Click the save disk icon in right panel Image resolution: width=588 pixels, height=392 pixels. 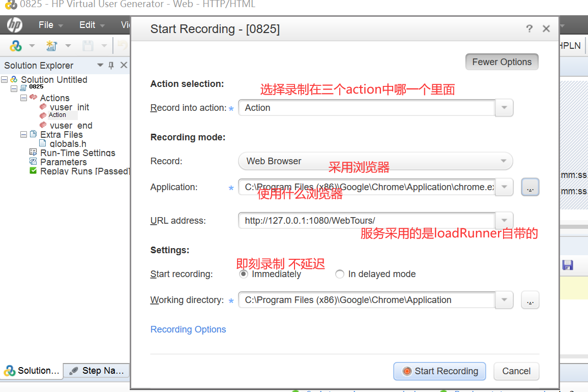pyautogui.click(x=568, y=265)
